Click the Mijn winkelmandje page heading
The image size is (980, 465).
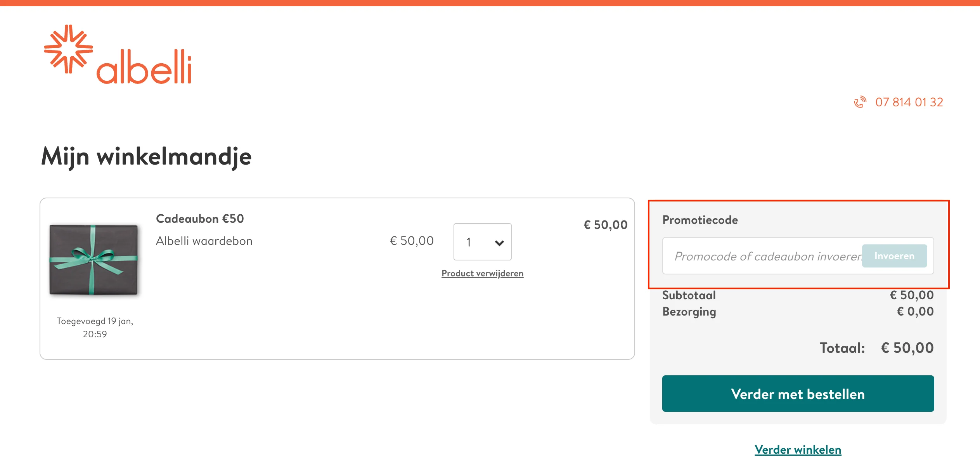146,157
